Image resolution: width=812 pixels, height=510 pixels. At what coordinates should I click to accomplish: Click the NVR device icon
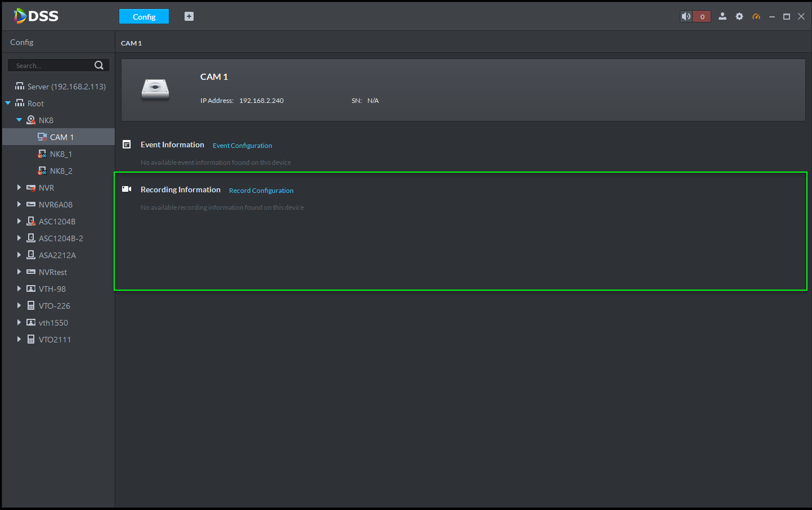[x=31, y=188]
